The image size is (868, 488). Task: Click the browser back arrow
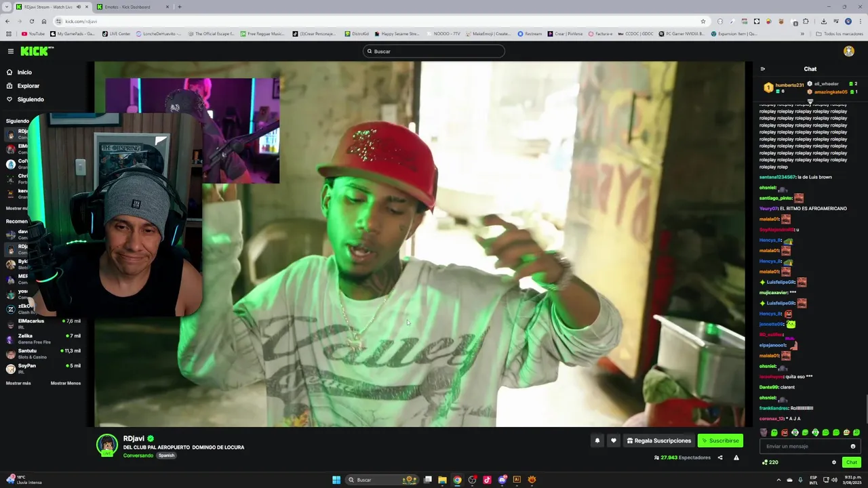click(x=7, y=21)
